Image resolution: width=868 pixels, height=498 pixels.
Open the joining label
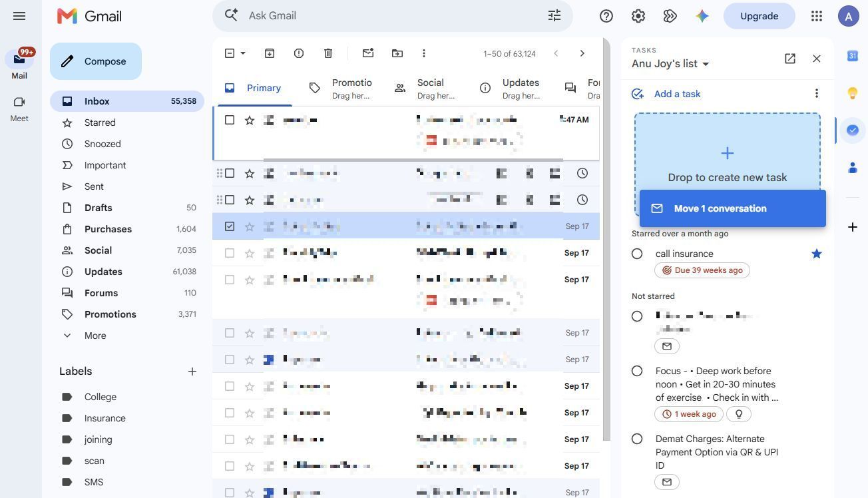127,439
